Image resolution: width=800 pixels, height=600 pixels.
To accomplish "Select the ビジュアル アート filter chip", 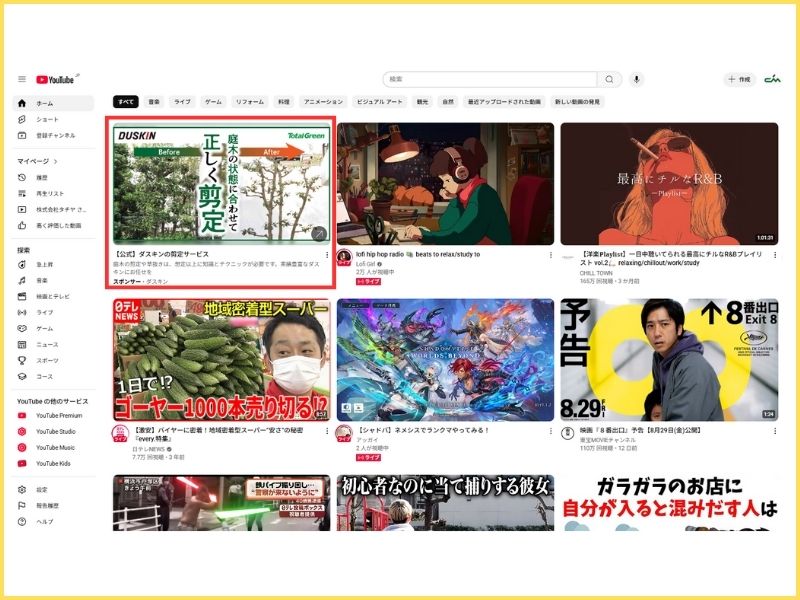I will 379,102.
